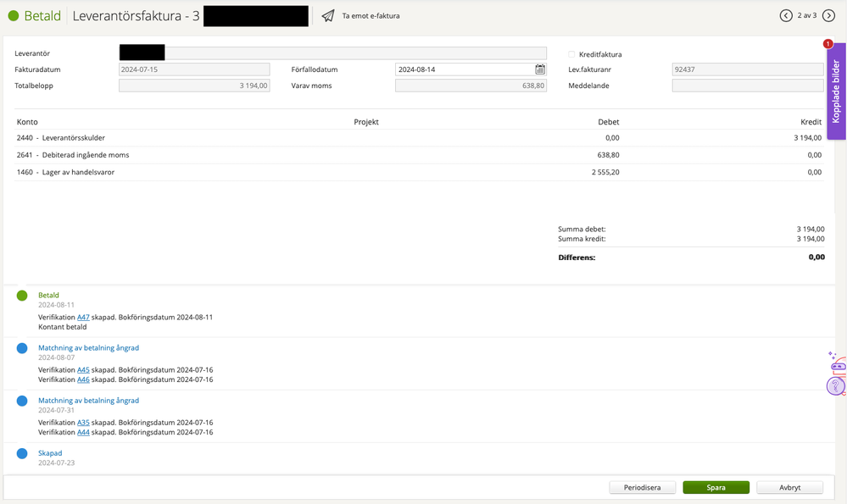Click the help question mark icon
The height and width of the screenshot is (504, 847).
[x=835, y=385]
